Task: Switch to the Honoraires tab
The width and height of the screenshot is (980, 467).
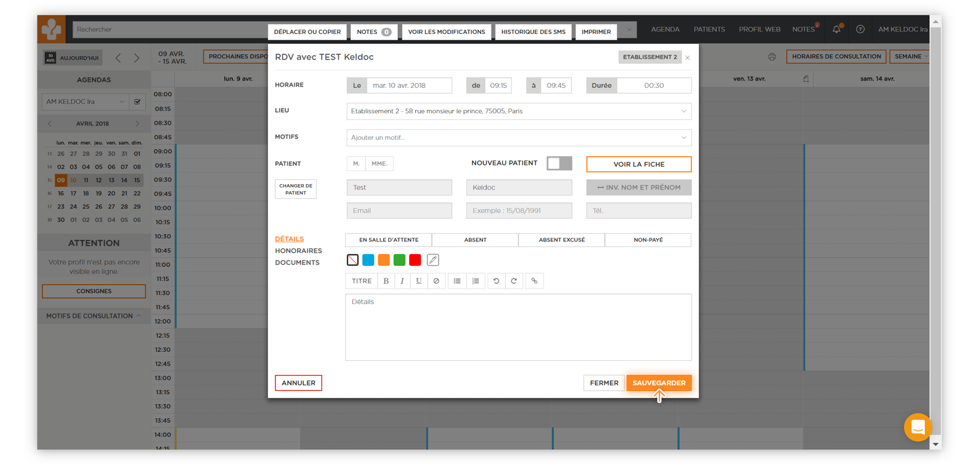Action: point(298,251)
